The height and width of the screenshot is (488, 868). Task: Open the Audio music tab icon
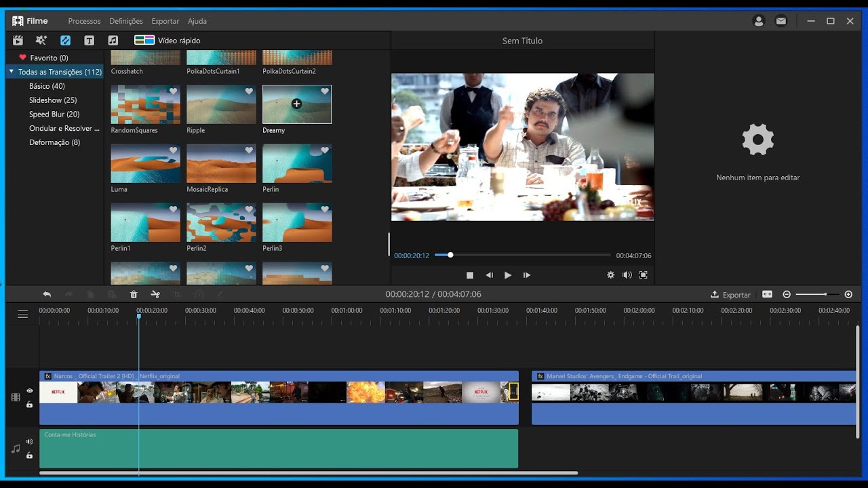113,41
